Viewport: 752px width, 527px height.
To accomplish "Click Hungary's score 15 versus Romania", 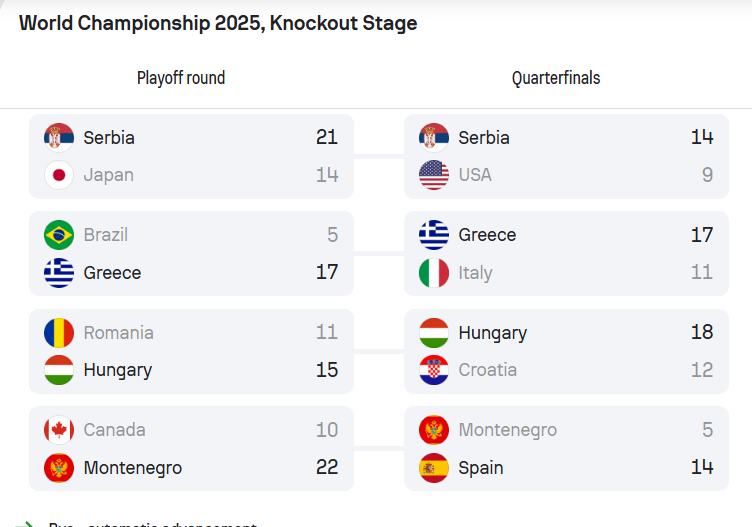I will [x=327, y=370].
